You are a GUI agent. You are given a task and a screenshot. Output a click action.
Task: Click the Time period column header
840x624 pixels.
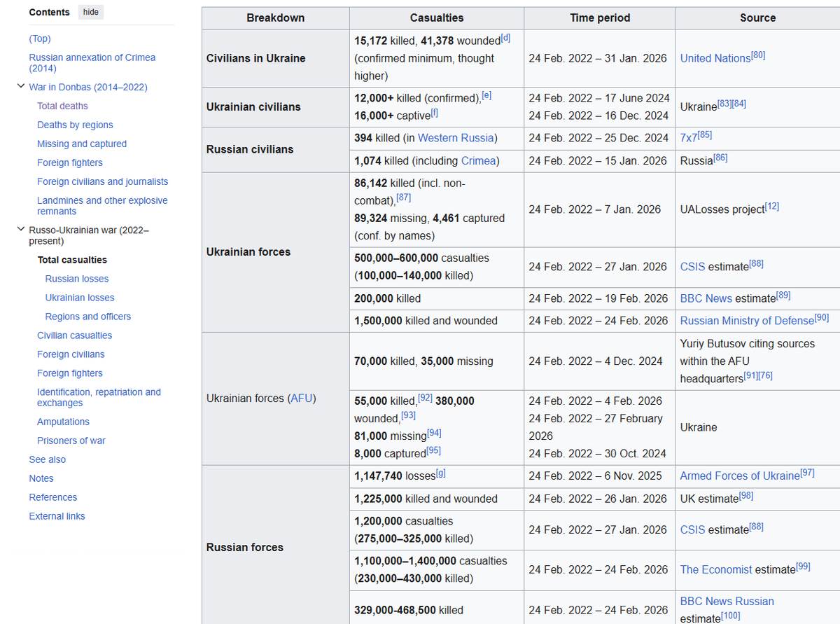599,18
